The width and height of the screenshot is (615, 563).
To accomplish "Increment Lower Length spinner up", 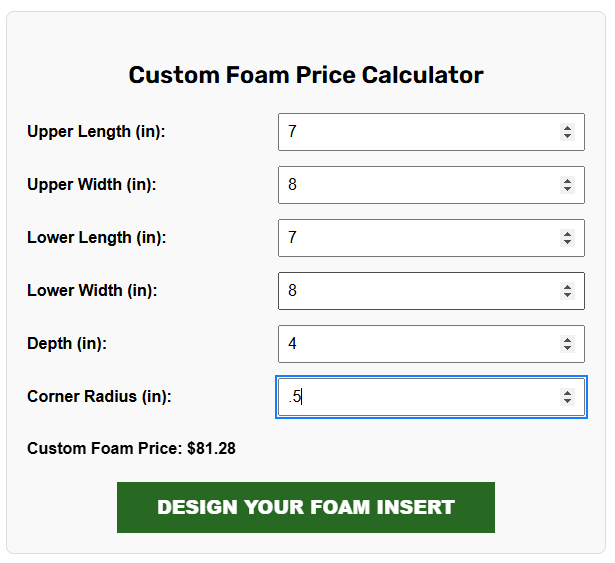I will [x=567, y=234].
